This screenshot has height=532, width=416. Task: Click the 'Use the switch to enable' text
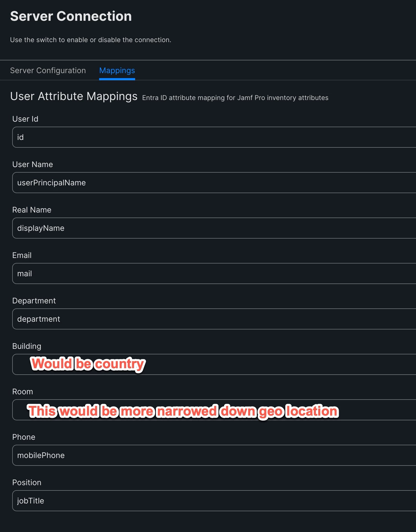pos(91,40)
